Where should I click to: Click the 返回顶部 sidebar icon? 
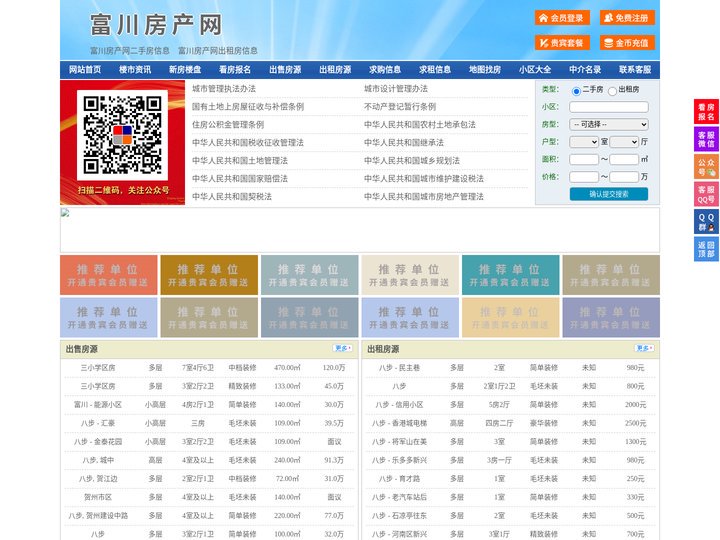(x=706, y=249)
